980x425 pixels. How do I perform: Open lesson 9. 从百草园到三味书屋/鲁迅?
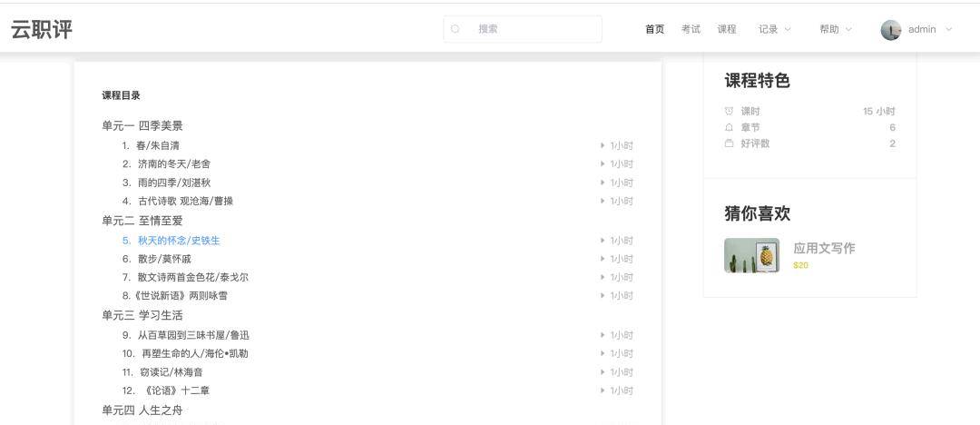click(x=186, y=335)
